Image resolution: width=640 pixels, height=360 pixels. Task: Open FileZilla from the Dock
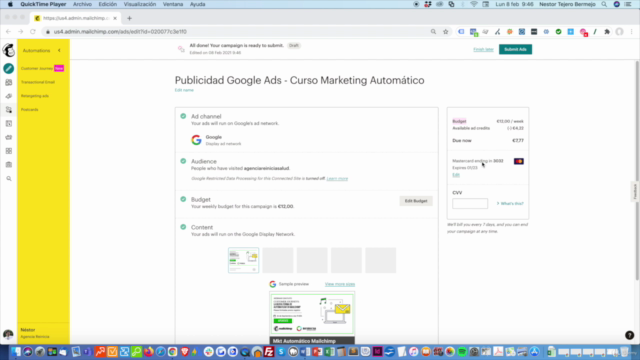[x=269, y=351]
